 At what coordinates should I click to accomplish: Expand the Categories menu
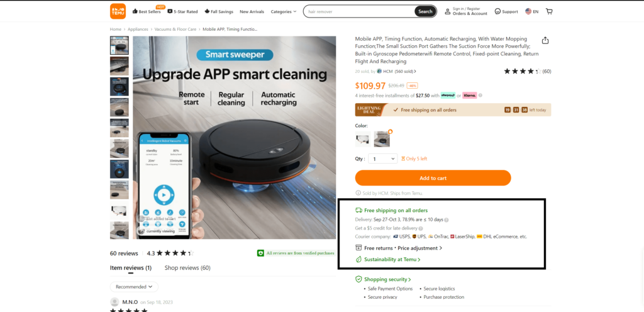[284, 11]
